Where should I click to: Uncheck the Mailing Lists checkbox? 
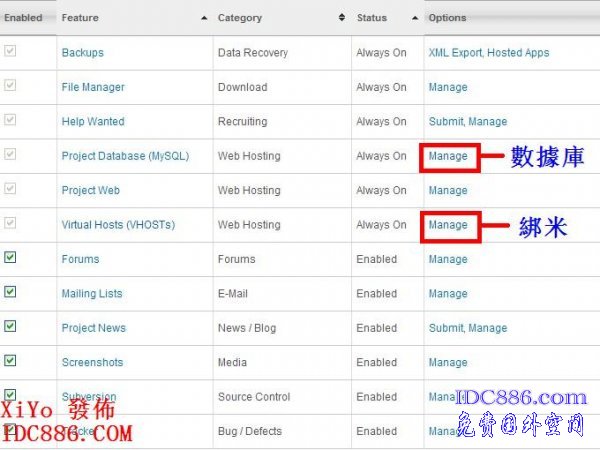(x=10, y=292)
